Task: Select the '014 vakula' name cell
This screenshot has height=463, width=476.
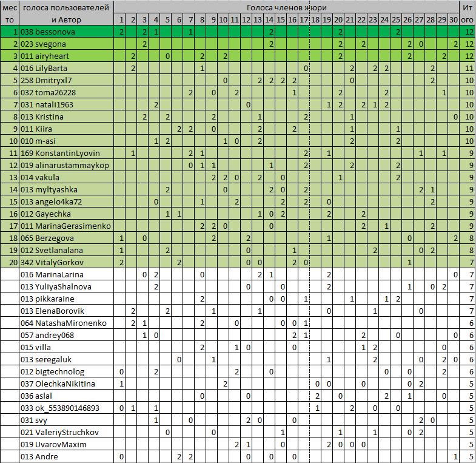Action: point(66,178)
